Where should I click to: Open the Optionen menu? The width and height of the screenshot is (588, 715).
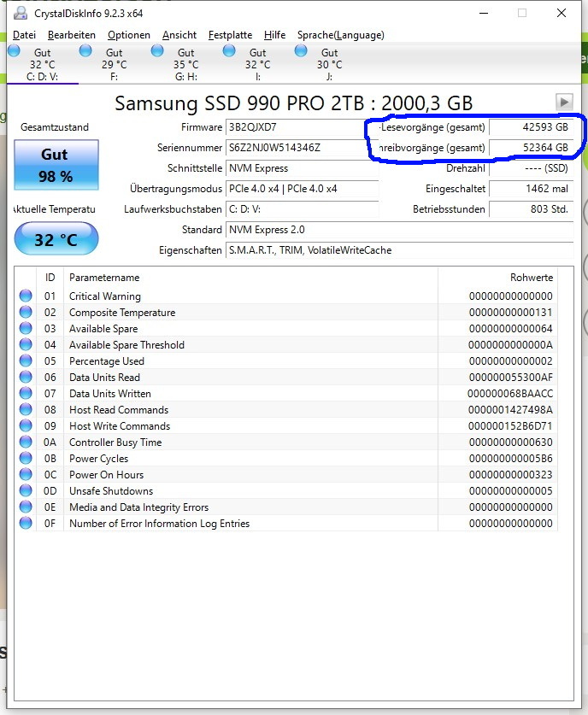pyautogui.click(x=129, y=35)
